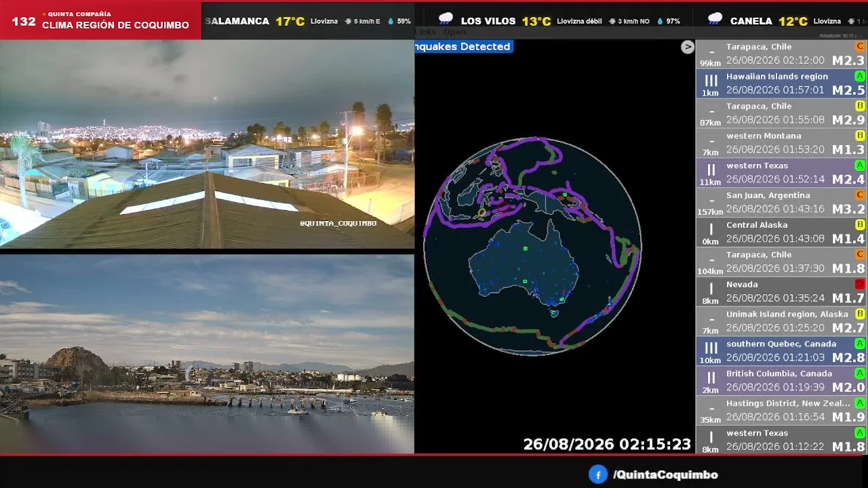Click the @QUINTA_COQUIMBO handle on the webcam
The width and height of the screenshot is (868, 488).
tap(338, 222)
